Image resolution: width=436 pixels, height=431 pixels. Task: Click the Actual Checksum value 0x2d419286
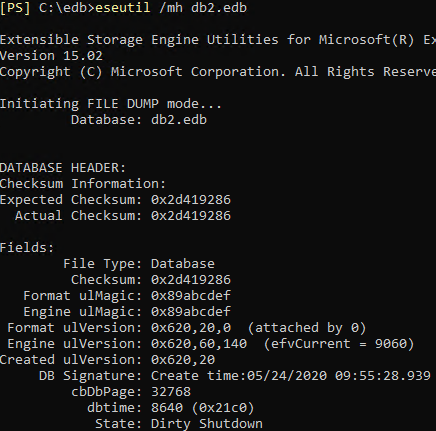191,216
